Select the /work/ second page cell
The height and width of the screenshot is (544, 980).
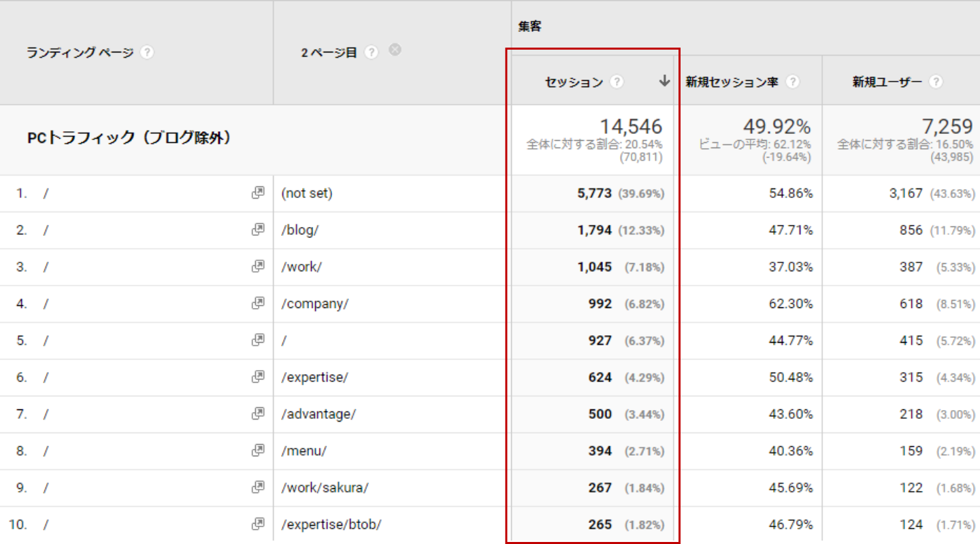(301, 267)
